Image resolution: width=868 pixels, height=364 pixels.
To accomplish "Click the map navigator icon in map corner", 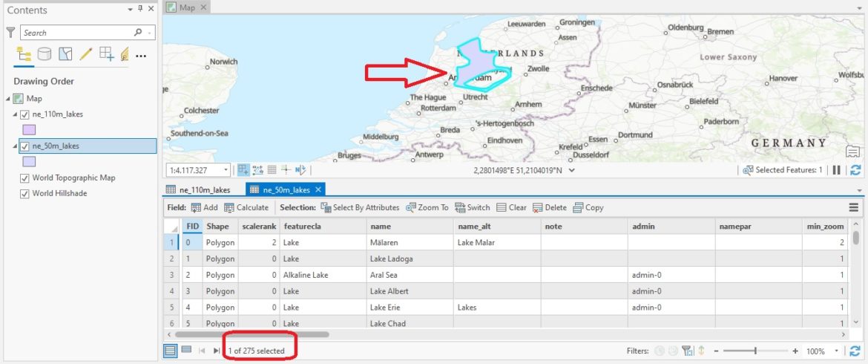I will click(x=853, y=152).
